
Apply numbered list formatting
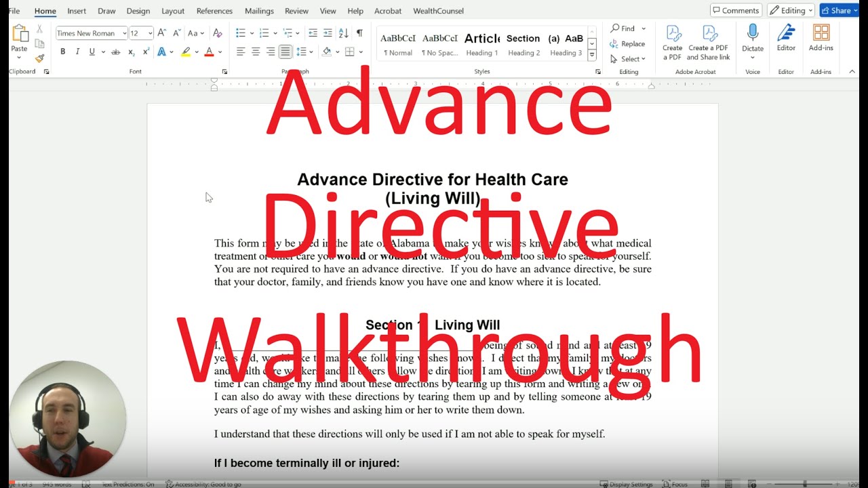coord(264,33)
